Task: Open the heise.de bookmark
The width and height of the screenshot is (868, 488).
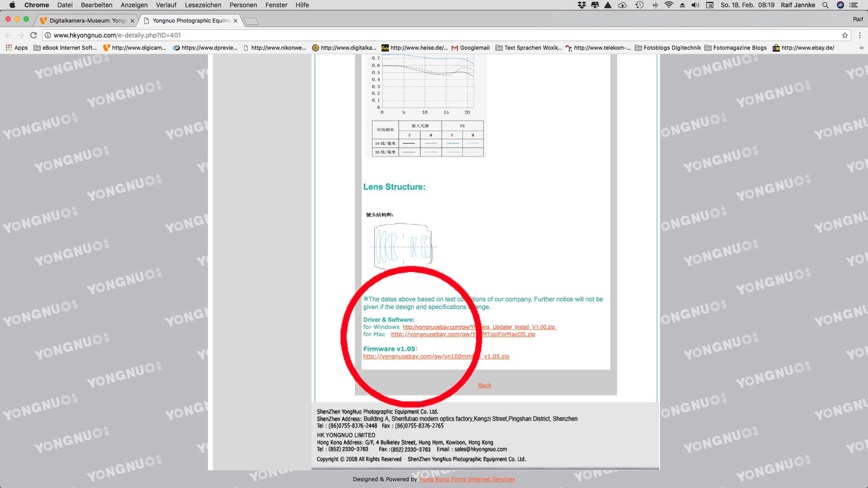Action: tap(415, 48)
